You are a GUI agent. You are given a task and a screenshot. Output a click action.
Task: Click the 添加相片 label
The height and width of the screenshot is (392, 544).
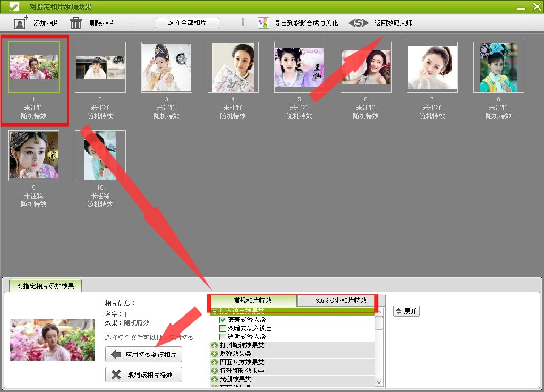click(x=46, y=23)
